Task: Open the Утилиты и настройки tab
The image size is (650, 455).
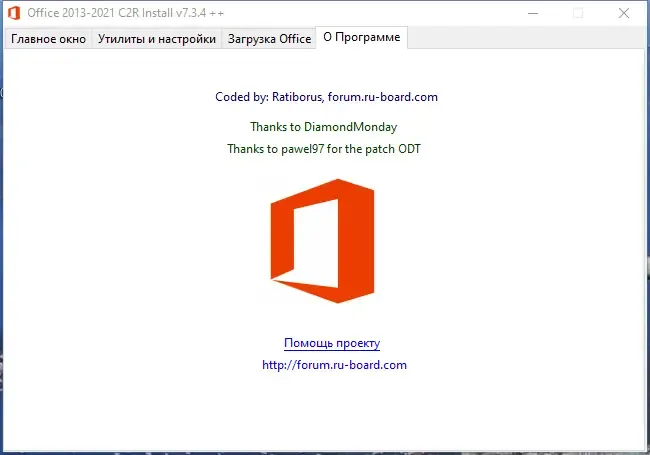Action: pos(156,39)
